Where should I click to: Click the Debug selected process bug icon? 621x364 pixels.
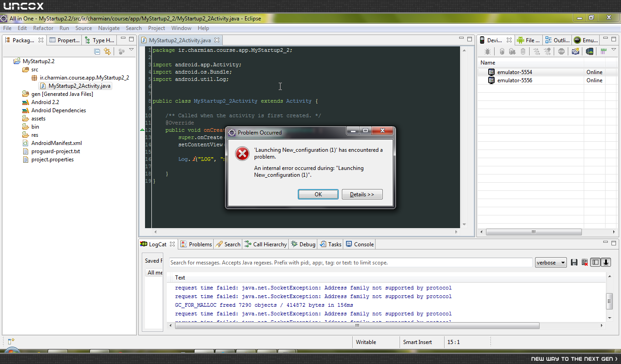487,51
